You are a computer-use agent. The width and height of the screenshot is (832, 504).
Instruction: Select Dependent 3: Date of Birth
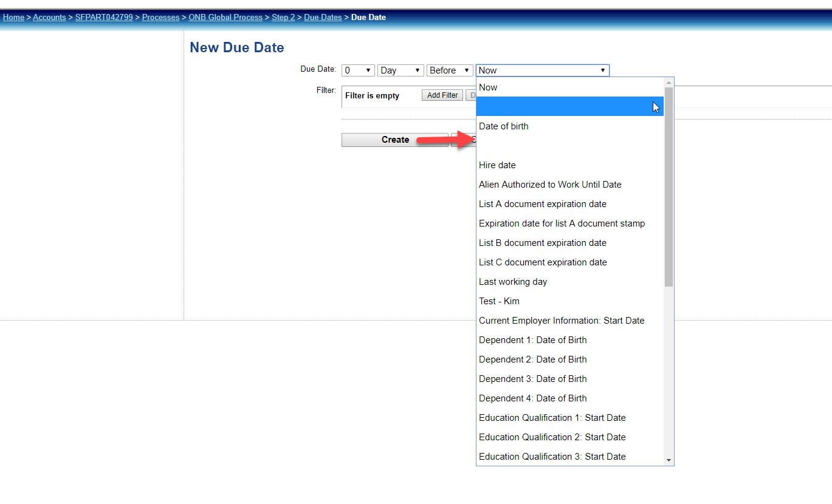click(570, 379)
